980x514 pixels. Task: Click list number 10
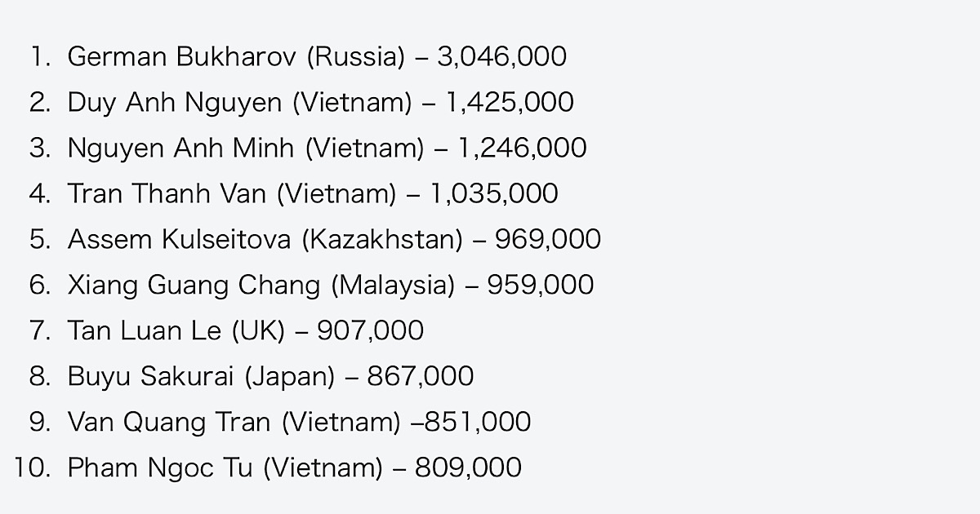[x=32, y=467]
